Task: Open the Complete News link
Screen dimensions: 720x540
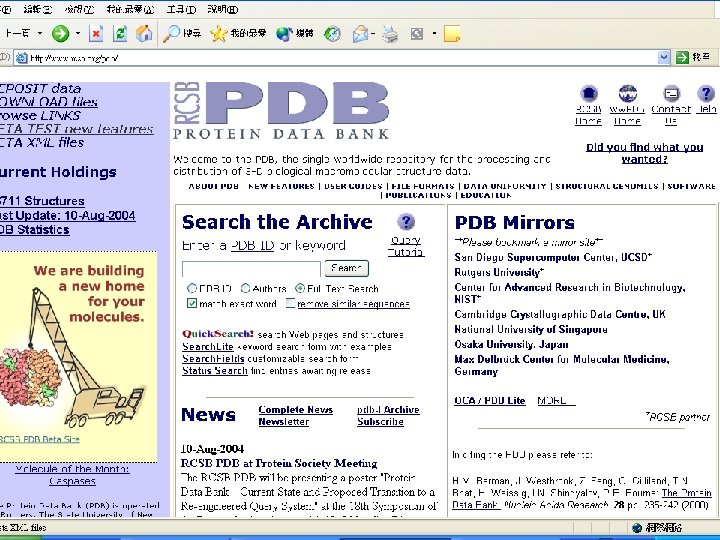Action: pyautogui.click(x=295, y=410)
